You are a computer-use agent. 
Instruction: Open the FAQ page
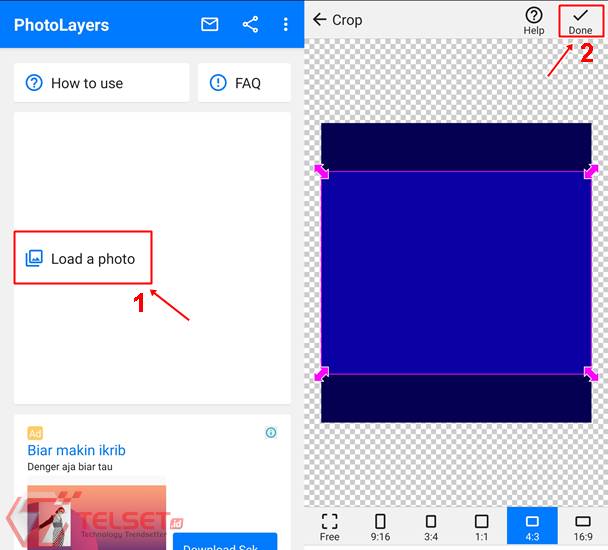pyautogui.click(x=244, y=83)
